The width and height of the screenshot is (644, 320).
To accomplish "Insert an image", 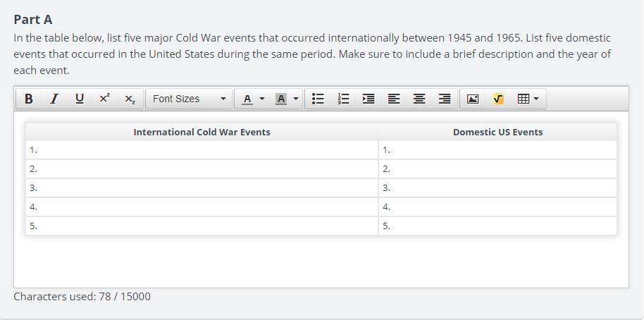I will click(x=473, y=99).
